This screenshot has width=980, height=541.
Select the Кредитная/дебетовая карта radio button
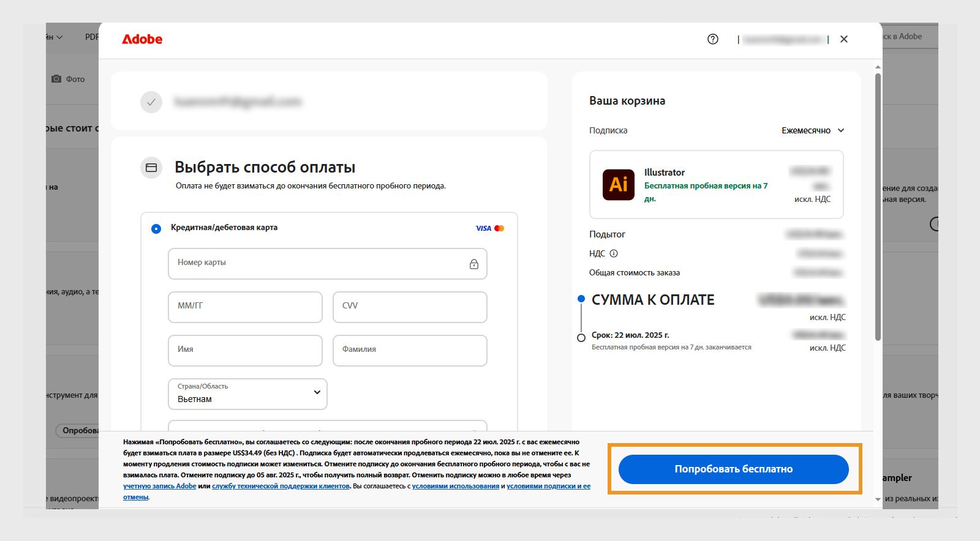coord(156,228)
